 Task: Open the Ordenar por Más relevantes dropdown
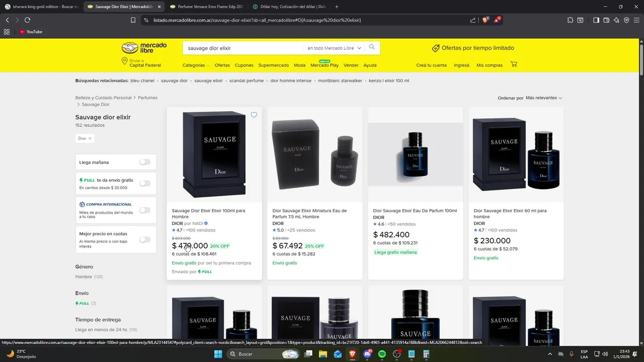[544, 98]
